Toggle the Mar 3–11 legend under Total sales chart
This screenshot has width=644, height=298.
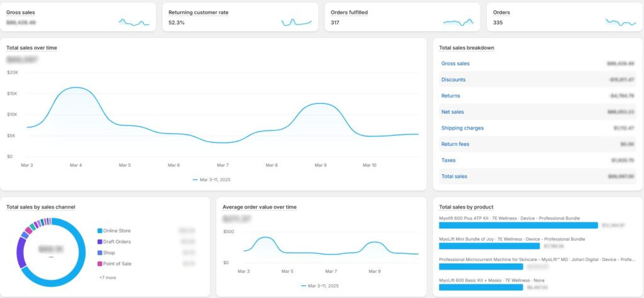215,180
